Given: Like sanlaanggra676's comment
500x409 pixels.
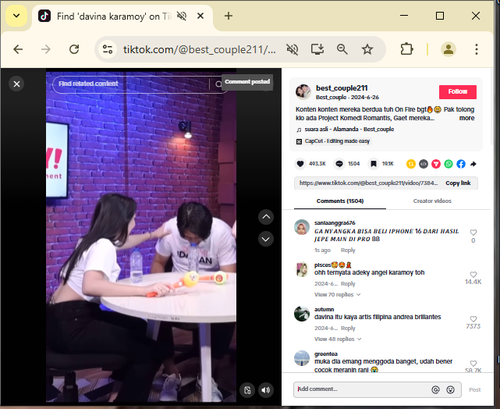Looking at the screenshot, I should pyautogui.click(x=473, y=232).
